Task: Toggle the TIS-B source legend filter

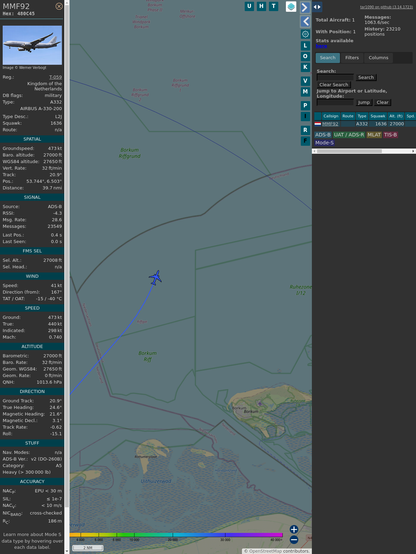Action: pos(391,135)
